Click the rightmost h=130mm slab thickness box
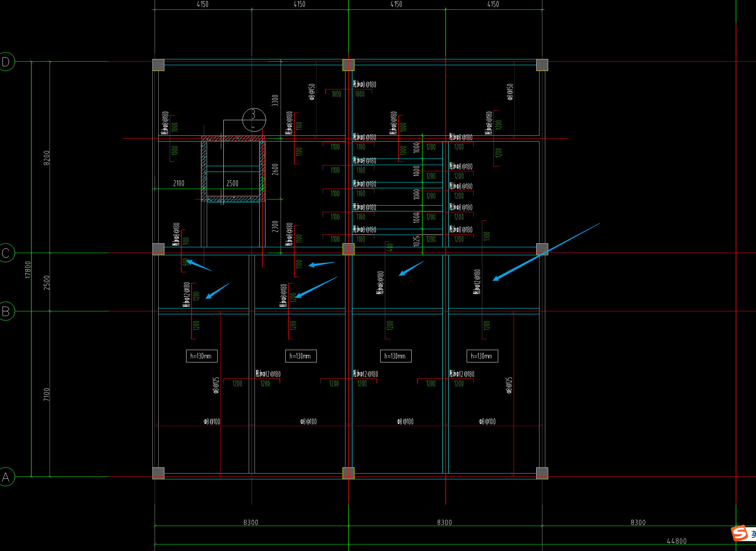This screenshot has width=756, height=551. tap(482, 356)
